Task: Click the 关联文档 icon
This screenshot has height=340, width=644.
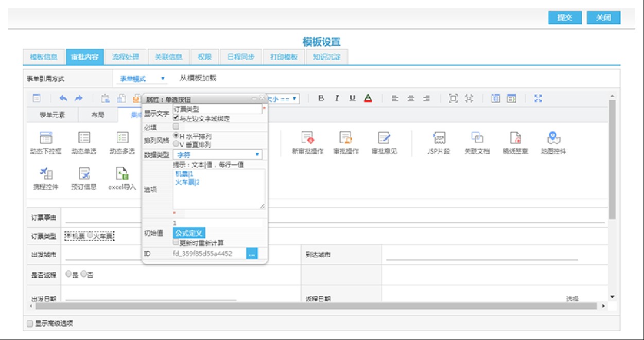Action: pyautogui.click(x=477, y=138)
